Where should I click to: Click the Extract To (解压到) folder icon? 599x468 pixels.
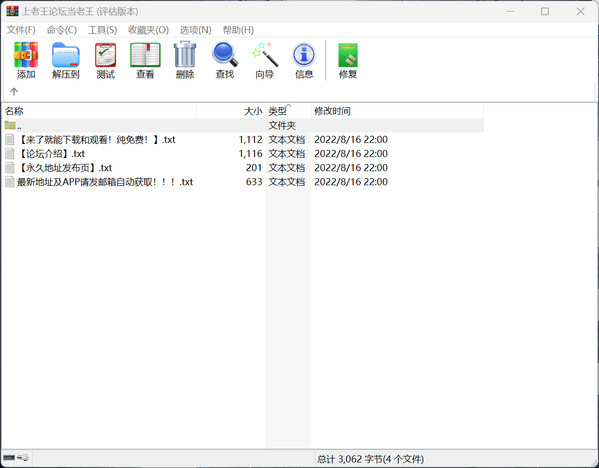[x=66, y=60]
